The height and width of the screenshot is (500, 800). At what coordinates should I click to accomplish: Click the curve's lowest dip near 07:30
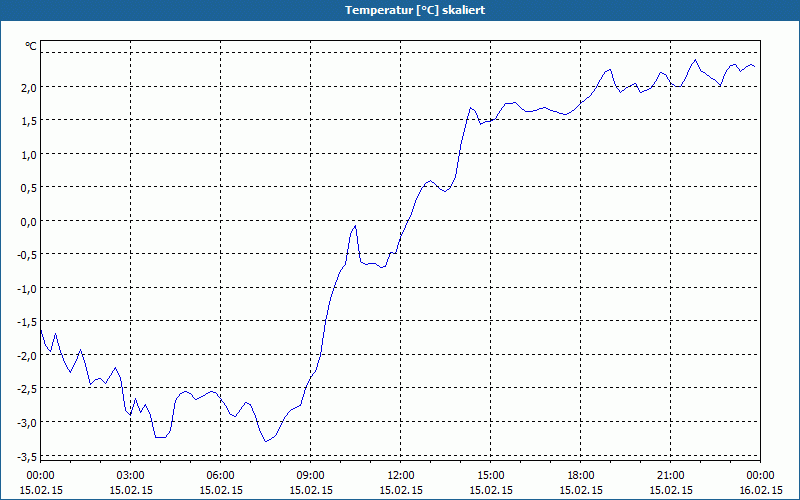[266, 441]
